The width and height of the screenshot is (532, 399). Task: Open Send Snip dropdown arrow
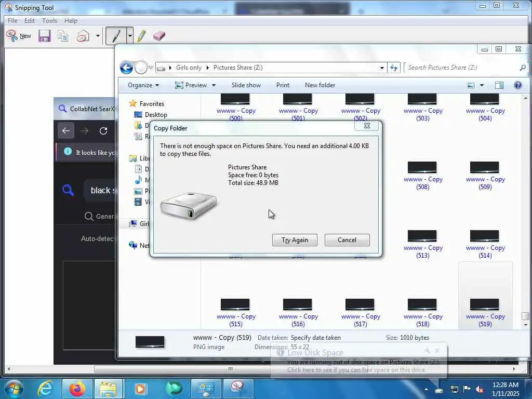click(x=98, y=36)
